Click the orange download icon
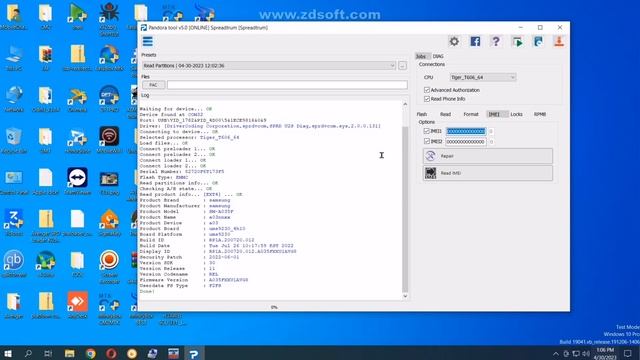This screenshot has height=360, width=640. (x=559, y=41)
